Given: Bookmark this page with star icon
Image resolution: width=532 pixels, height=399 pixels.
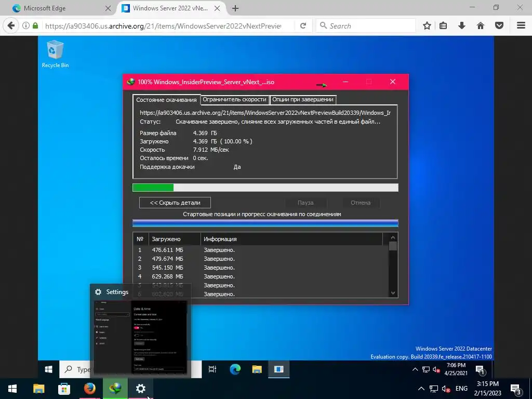Looking at the screenshot, I should pos(427,25).
